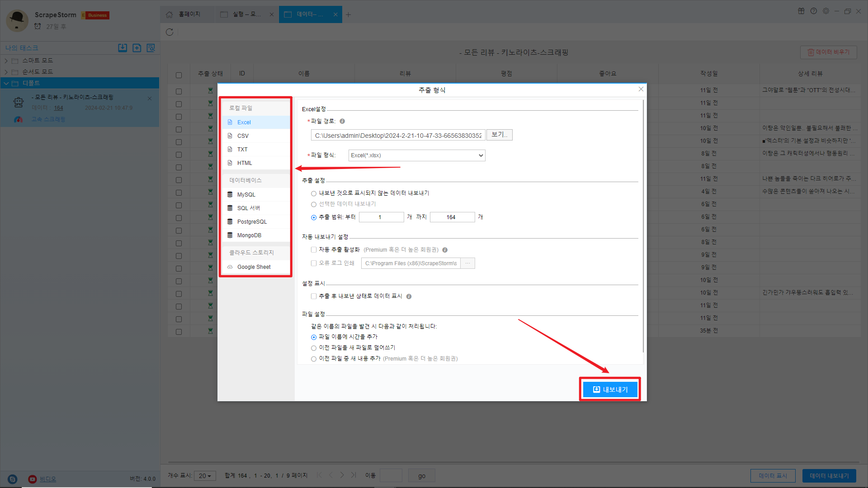
Task: Select Google Sheet cloud storage
Action: [253, 267]
